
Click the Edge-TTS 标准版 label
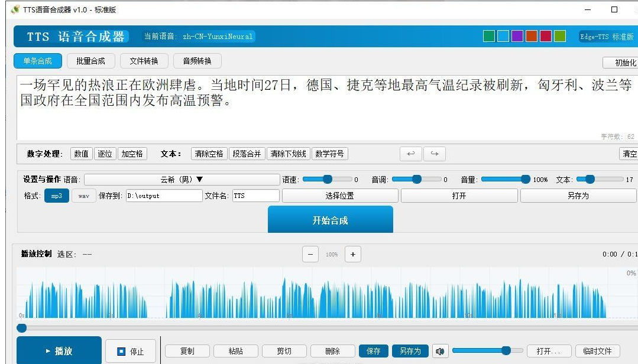coord(607,37)
